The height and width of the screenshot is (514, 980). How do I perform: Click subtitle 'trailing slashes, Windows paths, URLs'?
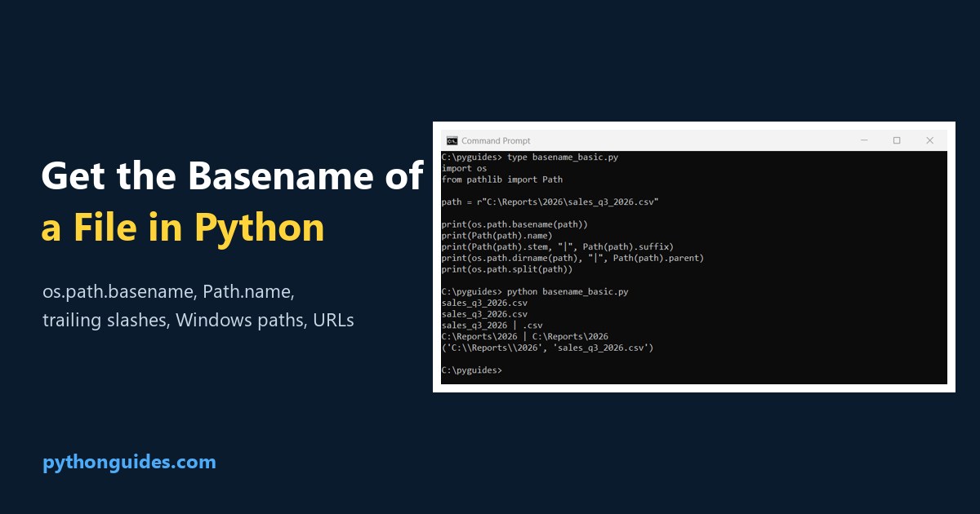point(198,321)
